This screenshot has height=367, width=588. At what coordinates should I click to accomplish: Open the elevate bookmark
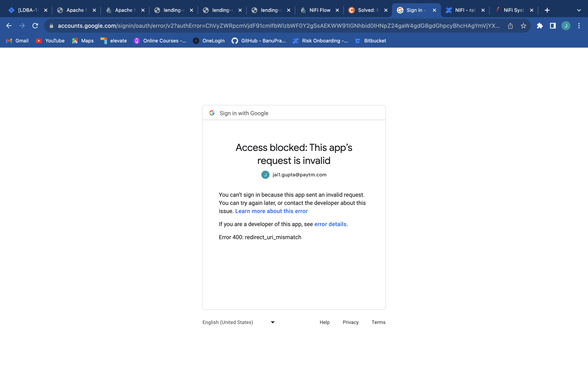click(113, 41)
